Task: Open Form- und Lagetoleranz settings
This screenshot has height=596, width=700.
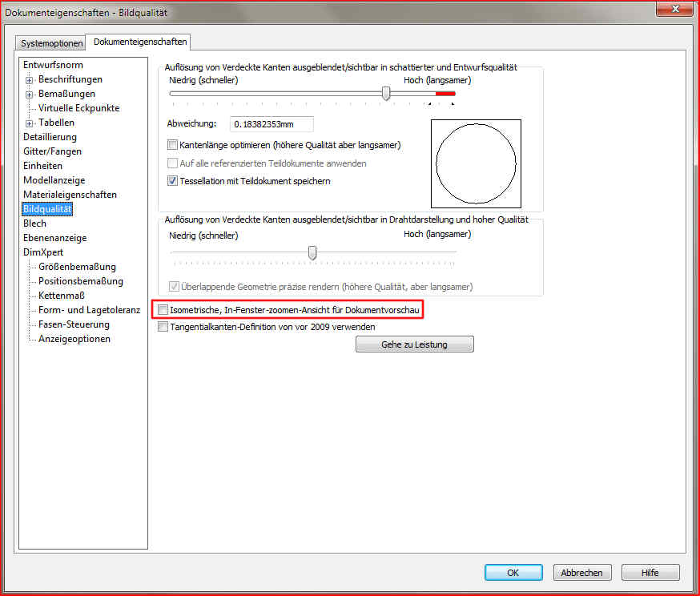Action: (x=89, y=310)
